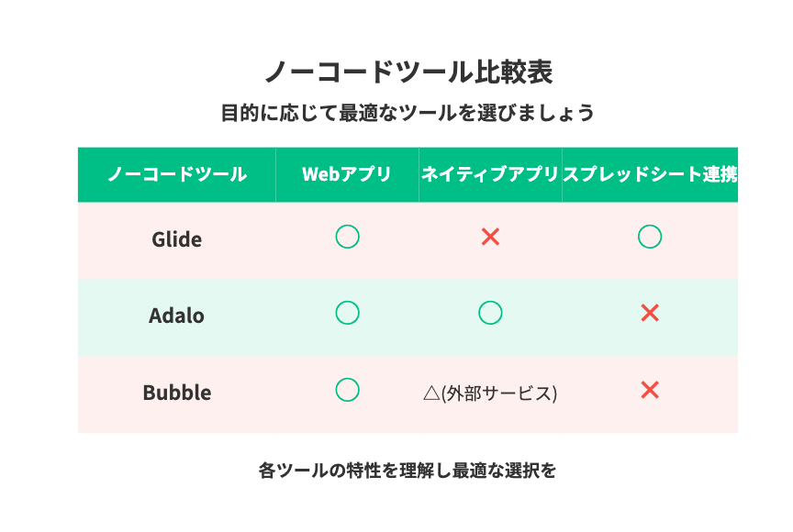Click the circle for Adalo Web app

coord(348,313)
